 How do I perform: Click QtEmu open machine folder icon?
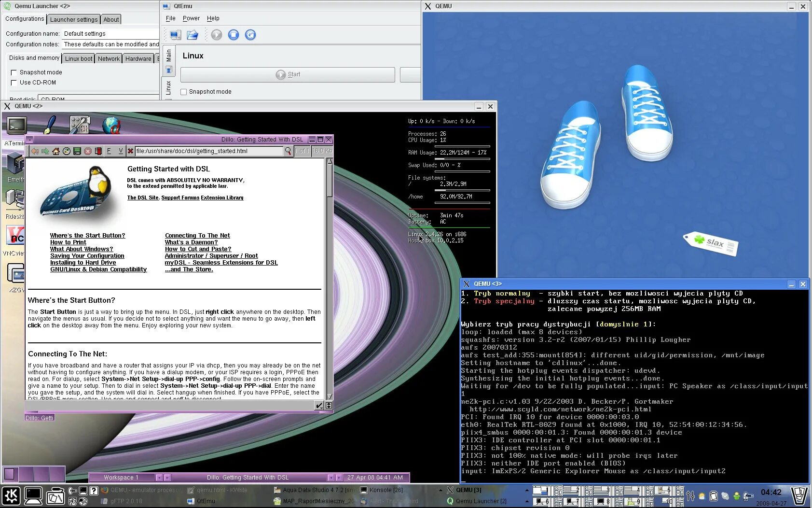click(x=193, y=35)
